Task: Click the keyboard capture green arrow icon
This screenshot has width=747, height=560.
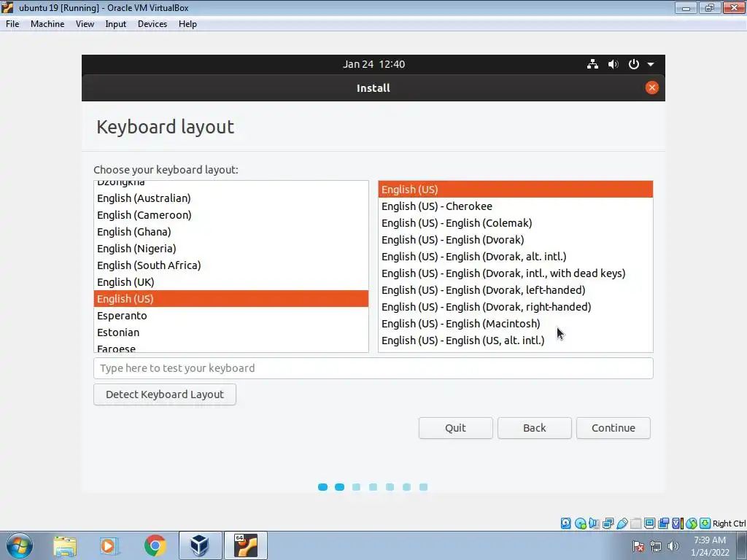Action: (x=705, y=524)
